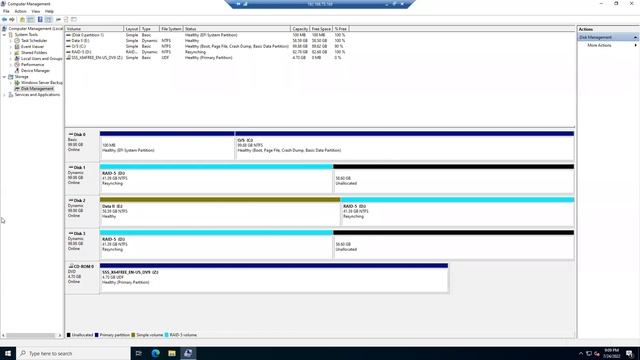Sort by the Layout column header
640x360 pixels.
click(131, 29)
